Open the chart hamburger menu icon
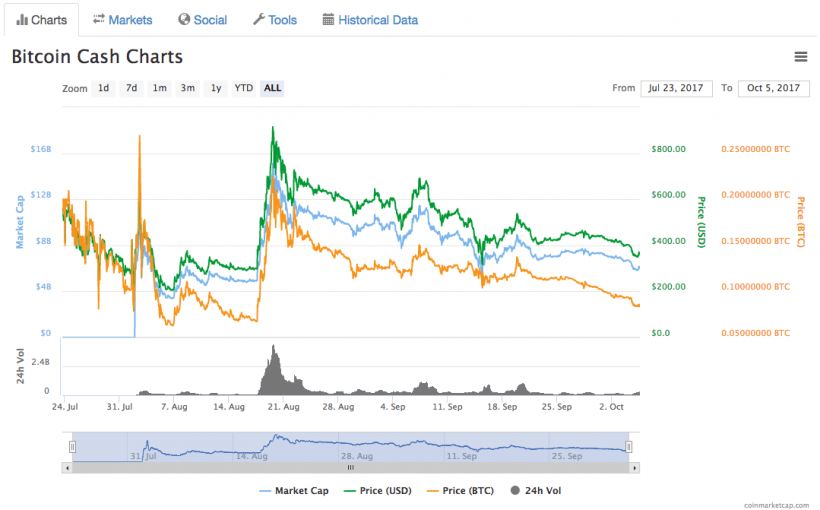 click(x=800, y=57)
